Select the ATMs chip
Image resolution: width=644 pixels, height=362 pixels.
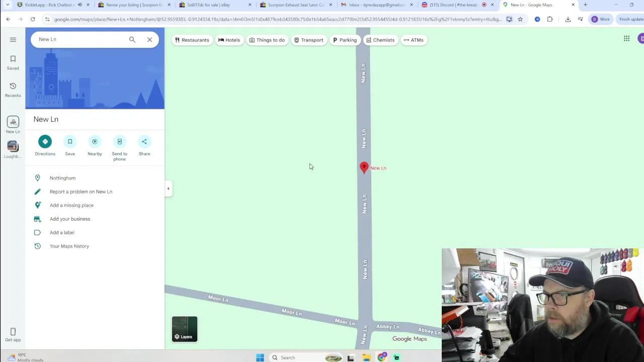(414, 40)
